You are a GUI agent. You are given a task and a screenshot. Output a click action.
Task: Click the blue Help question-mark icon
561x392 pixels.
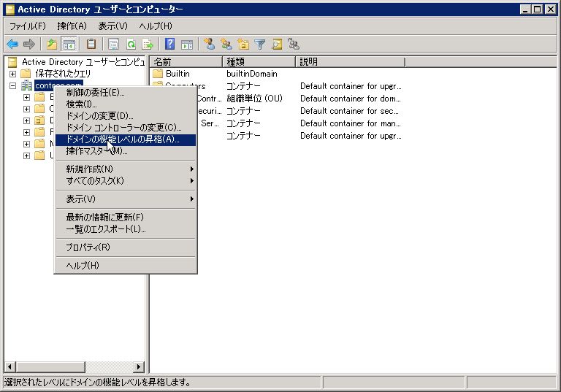tap(169, 45)
